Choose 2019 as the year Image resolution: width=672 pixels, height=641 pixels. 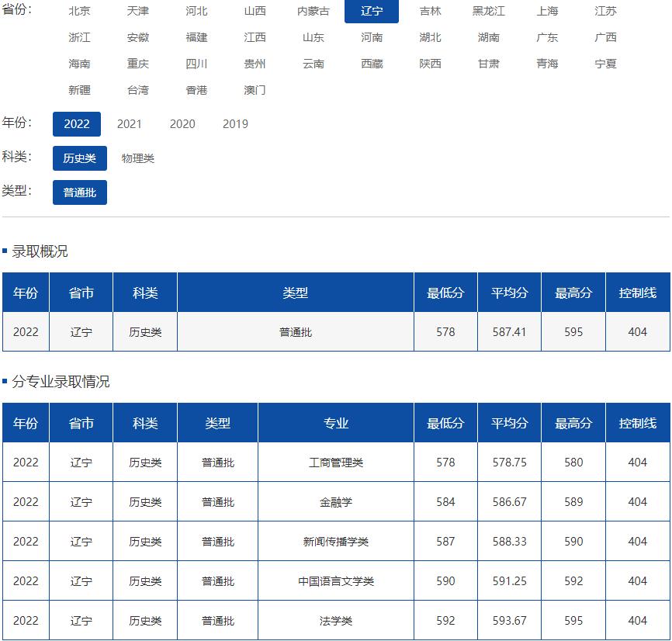(235, 124)
